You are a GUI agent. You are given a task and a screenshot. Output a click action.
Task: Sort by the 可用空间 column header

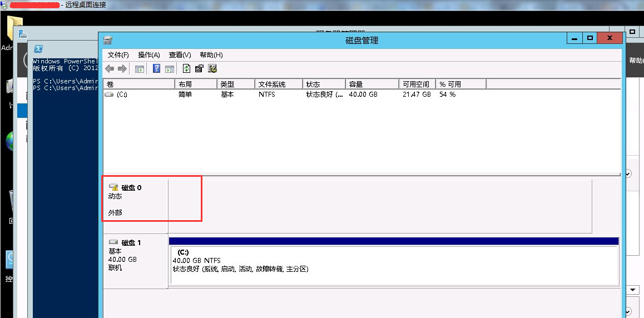(416, 85)
